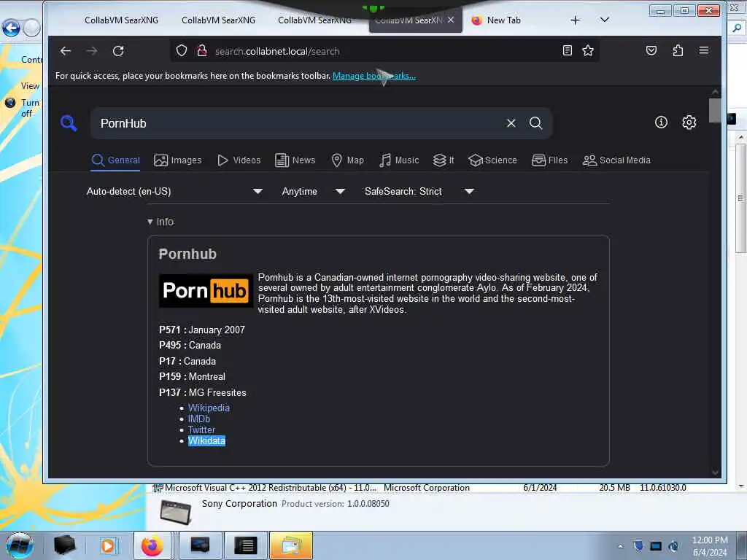This screenshot has width=747, height=560.
Task: Open the Twitter link in infobox
Action: pos(201,430)
